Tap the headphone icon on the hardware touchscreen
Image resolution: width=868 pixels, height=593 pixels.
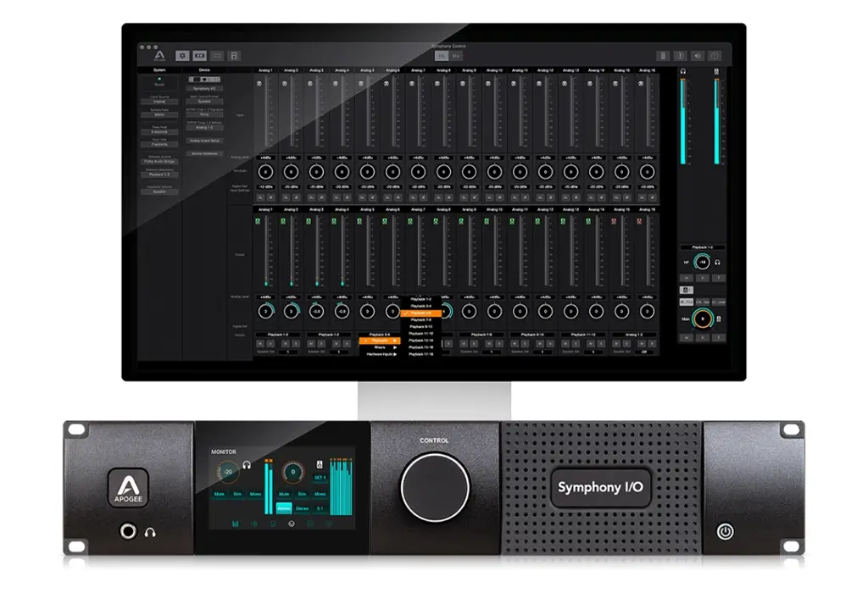pyautogui.click(x=248, y=463)
